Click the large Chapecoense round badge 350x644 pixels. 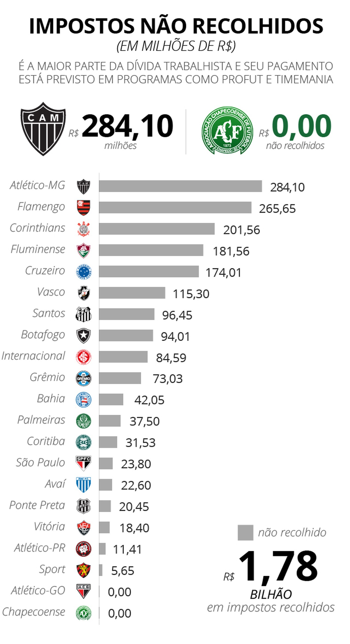[227, 130]
